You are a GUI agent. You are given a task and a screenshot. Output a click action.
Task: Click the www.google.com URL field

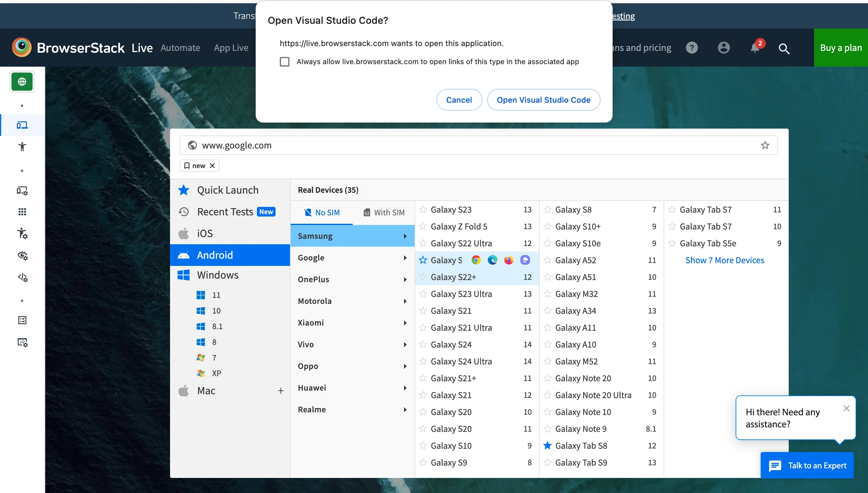475,145
